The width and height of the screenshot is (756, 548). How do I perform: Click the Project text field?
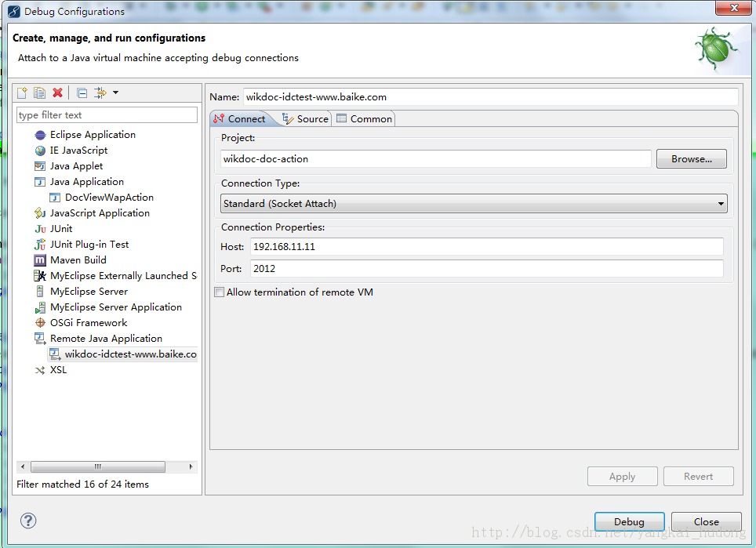pos(436,159)
